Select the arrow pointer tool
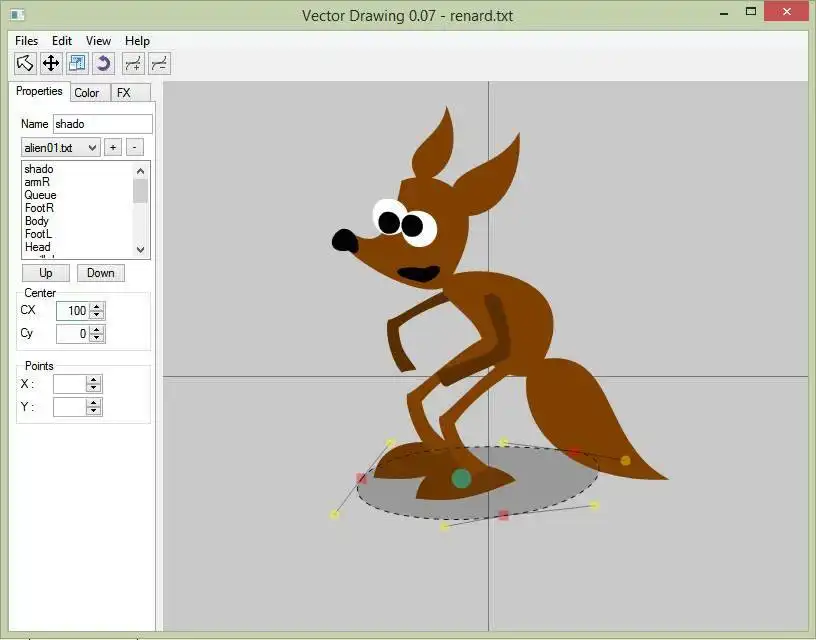 click(25, 63)
